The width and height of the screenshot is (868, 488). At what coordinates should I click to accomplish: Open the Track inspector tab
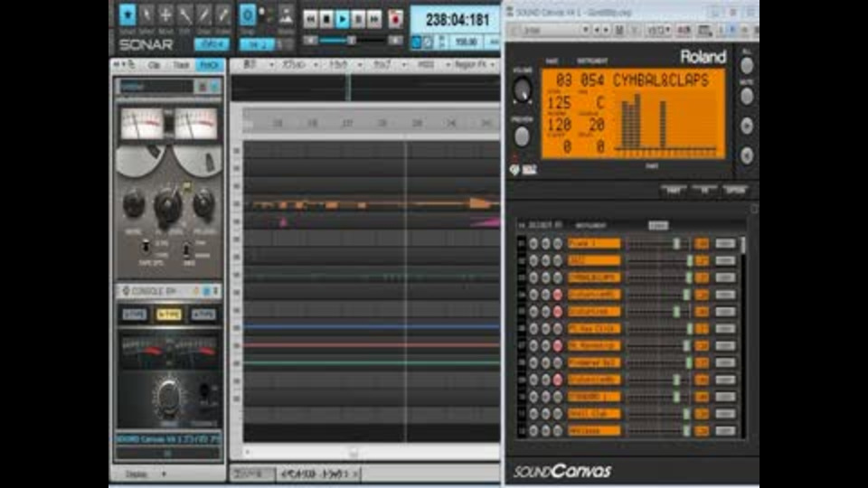tap(181, 65)
